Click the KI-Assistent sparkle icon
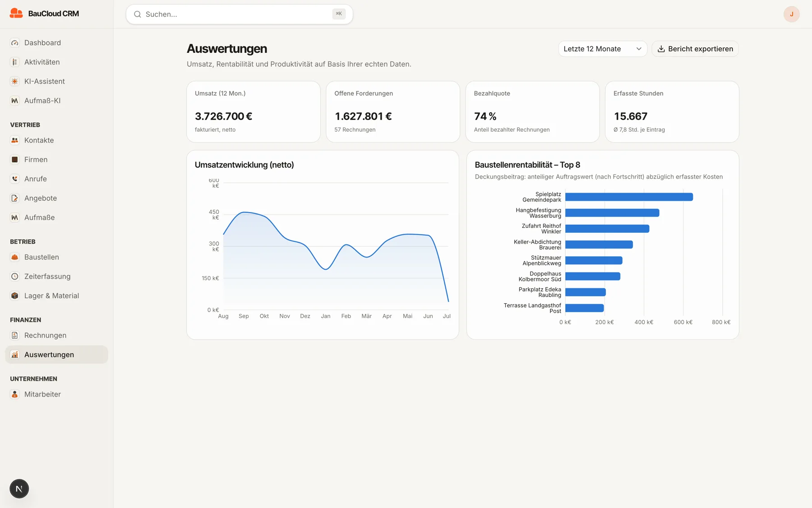This screenshot has width=812, height=508. [15, 81]
